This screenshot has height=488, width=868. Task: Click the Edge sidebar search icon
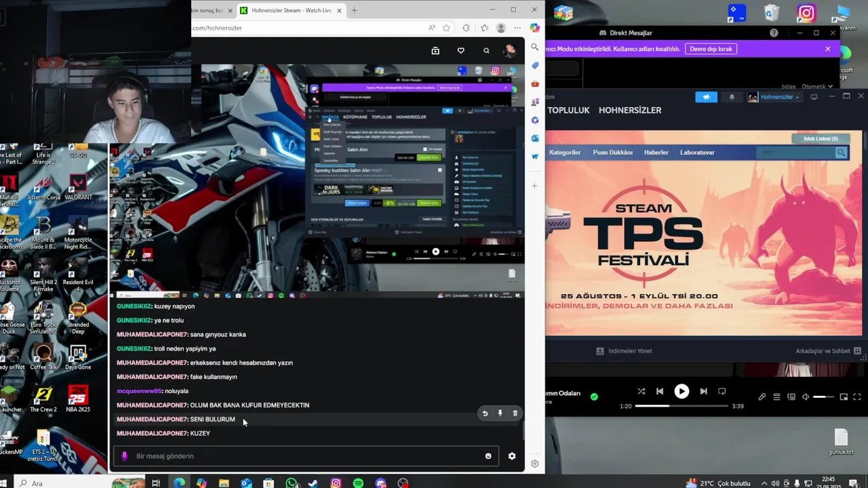point(535,47)
